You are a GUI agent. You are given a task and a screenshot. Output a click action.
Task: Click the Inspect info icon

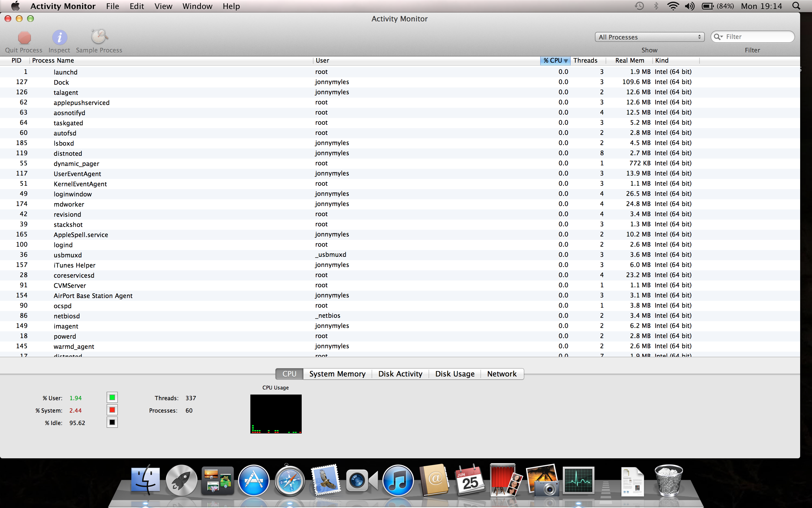coord(59,37)
